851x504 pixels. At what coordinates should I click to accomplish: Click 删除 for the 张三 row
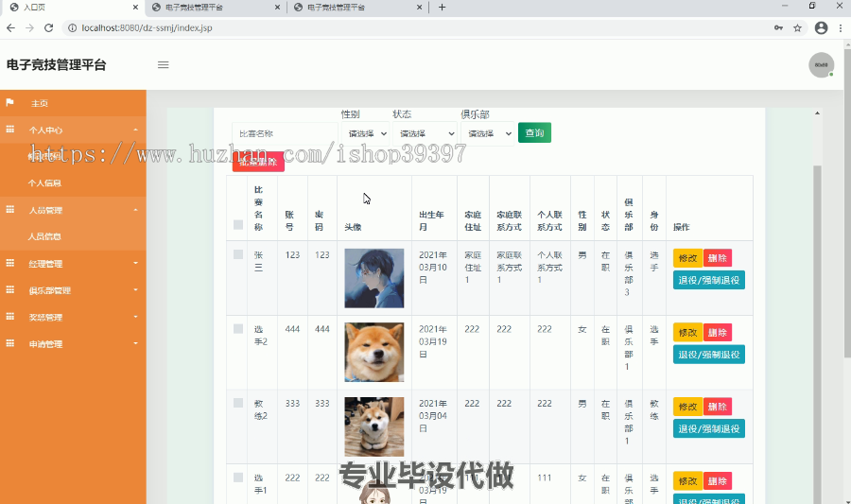tap(718, 258)
